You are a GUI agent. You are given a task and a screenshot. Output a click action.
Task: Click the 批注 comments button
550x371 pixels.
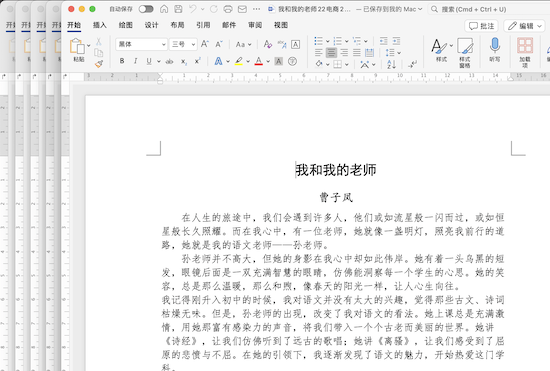pyautogui.click(x=482, y=26)
